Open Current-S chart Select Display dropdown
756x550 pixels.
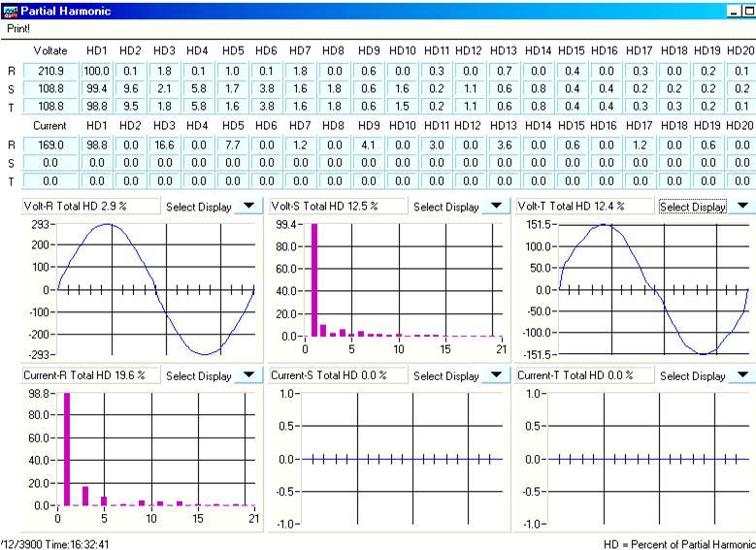pos(497,375)
